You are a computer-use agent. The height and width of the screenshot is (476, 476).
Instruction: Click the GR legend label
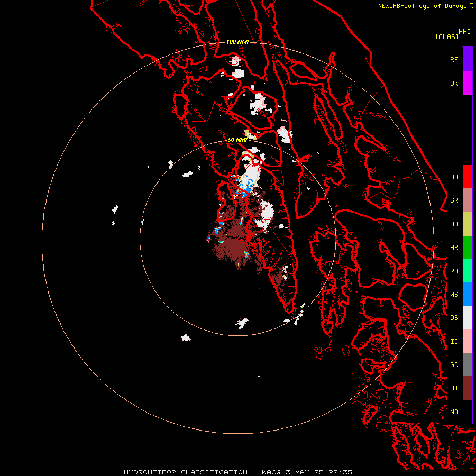pos(454,200)
